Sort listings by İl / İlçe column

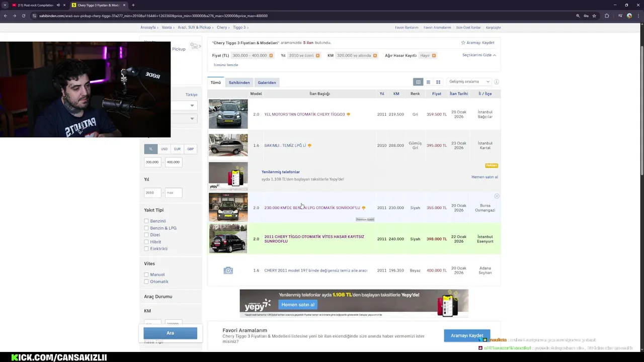[x=485, y=94]
